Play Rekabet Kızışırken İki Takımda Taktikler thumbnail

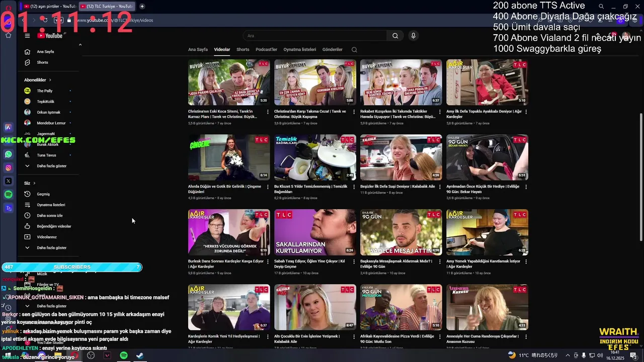401,82
